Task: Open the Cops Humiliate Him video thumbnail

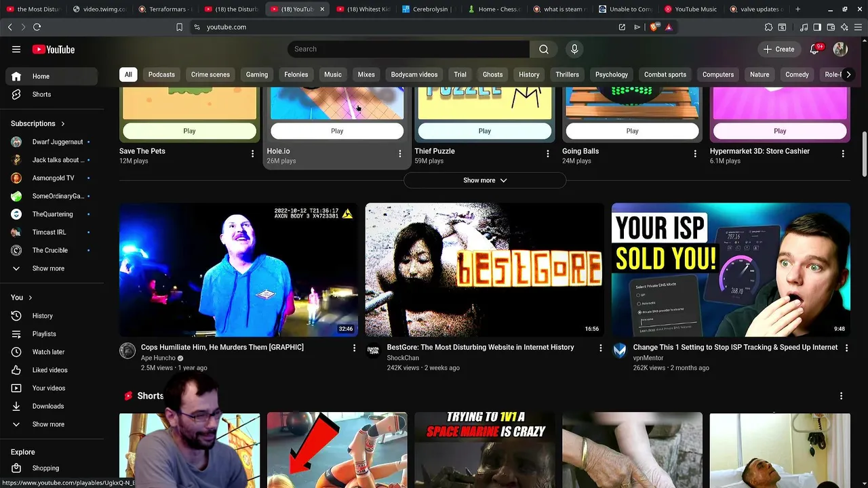Action: (239, 270)
